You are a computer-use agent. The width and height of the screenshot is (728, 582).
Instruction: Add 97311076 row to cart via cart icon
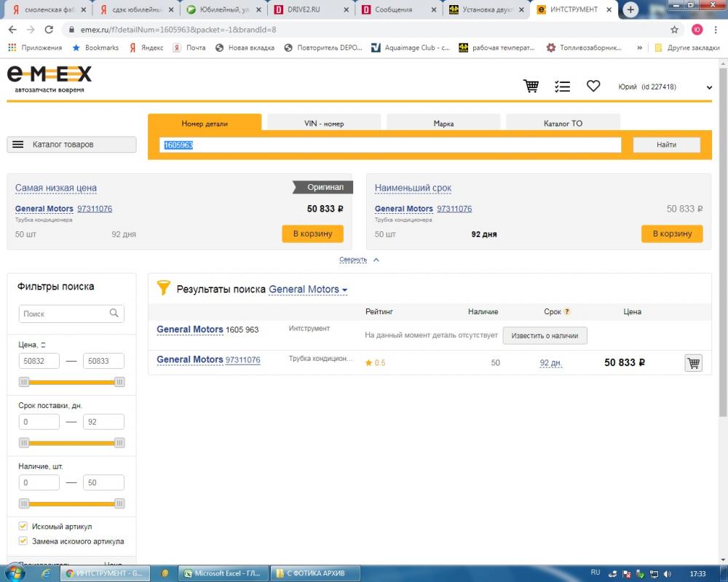(693, 363)
